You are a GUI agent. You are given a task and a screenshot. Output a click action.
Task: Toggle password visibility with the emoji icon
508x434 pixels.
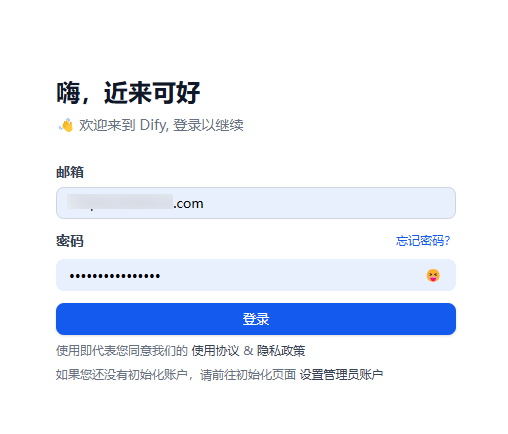click(x=433, y=275)
